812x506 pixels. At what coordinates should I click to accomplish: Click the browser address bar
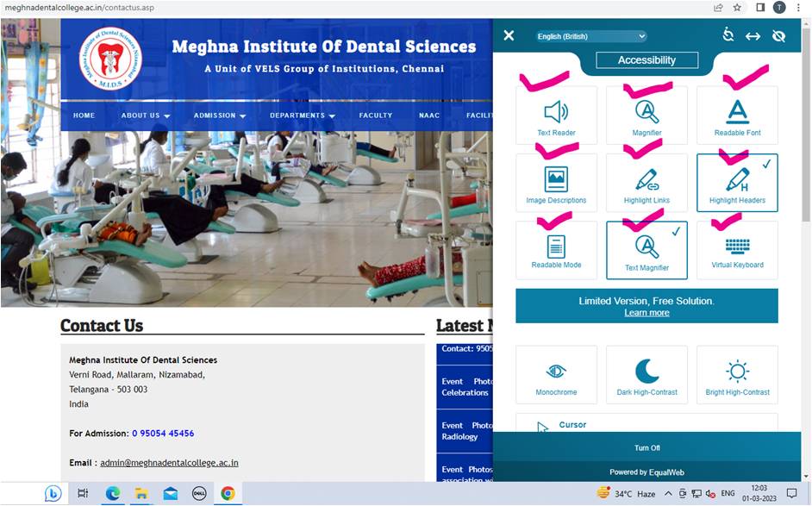click(353, 8)
